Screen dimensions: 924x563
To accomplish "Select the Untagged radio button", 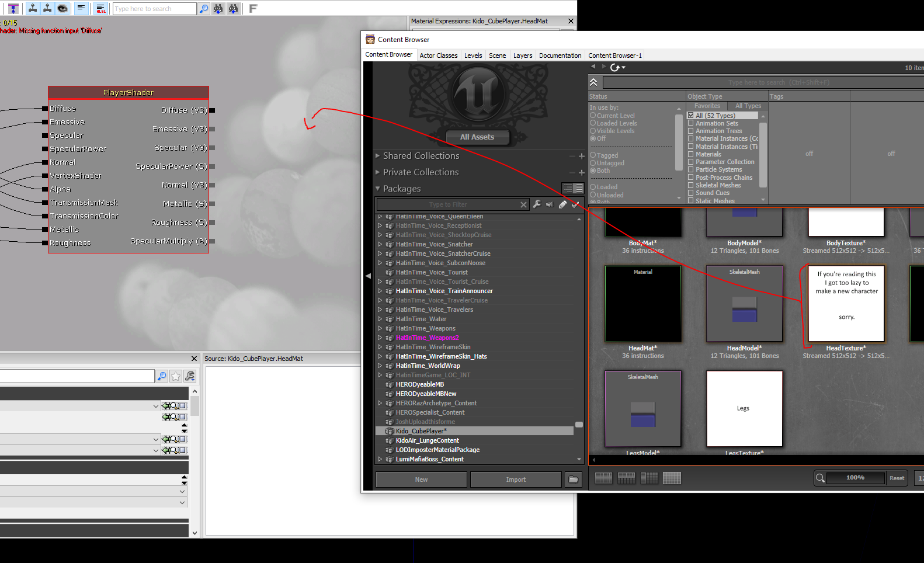I will coord(593,163).
